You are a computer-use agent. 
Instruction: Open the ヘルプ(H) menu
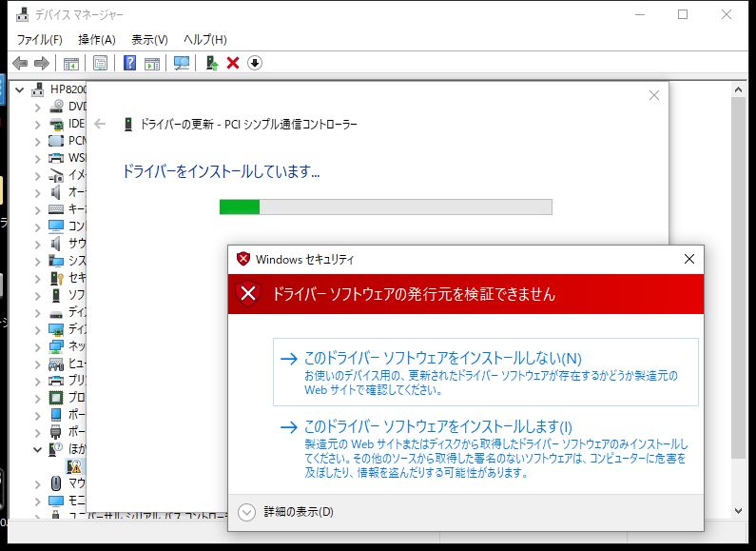[205, 40]
